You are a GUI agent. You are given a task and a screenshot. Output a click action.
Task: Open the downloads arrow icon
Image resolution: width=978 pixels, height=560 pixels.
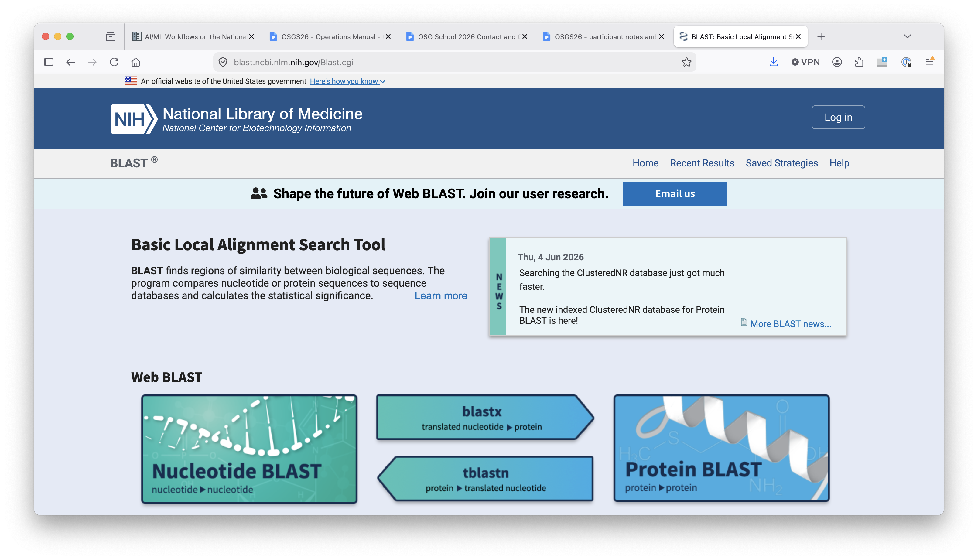coord(773,62)
